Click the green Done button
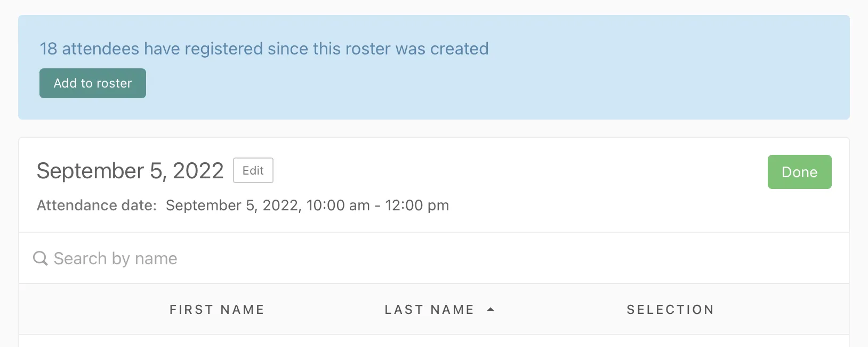The height and width of the screenshot is (347, 868). [x=799, y=172]
